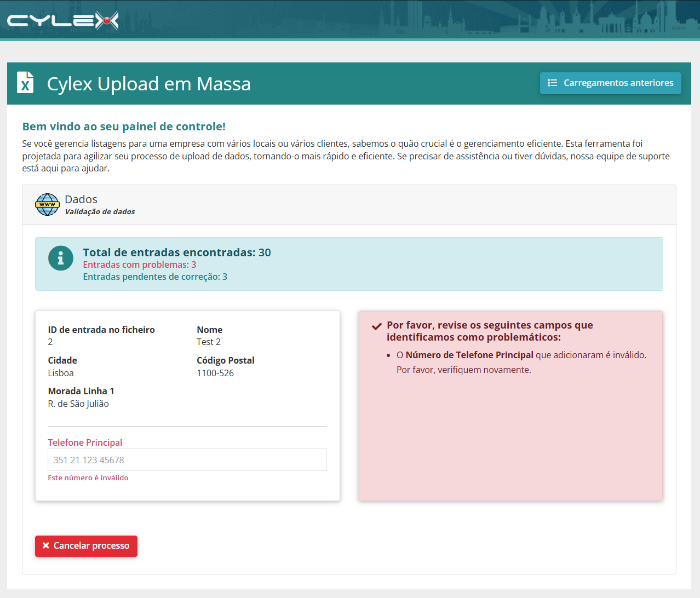Click the Total de entradas encontradas heading
This screenshot has height=598, width=700.
[x=177, y=252]
